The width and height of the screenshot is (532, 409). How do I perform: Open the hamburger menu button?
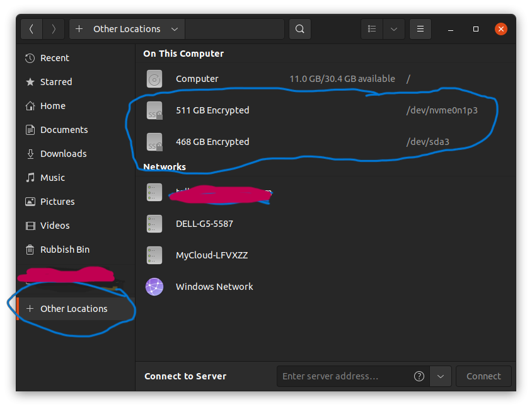coord(420,29)
